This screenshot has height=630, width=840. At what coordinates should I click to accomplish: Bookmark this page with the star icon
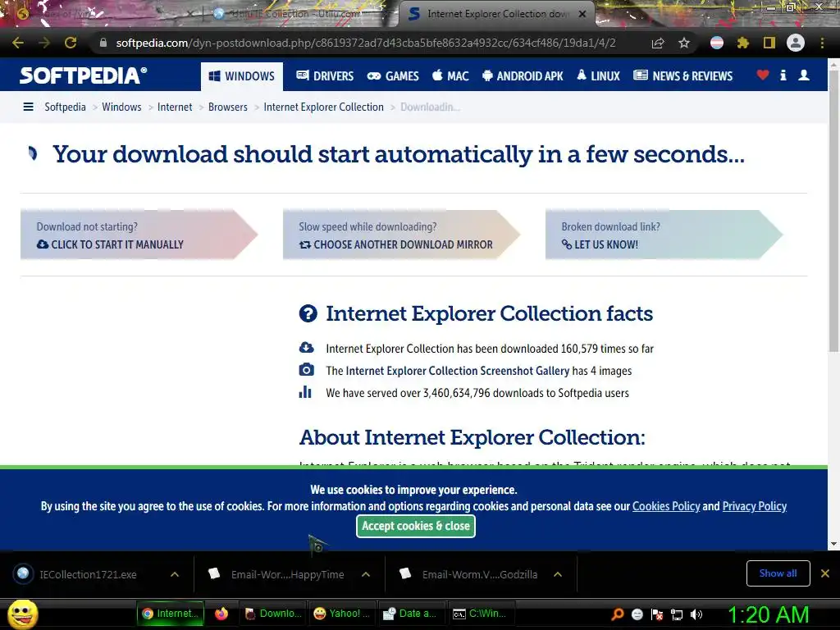click(x=684, y=43)
